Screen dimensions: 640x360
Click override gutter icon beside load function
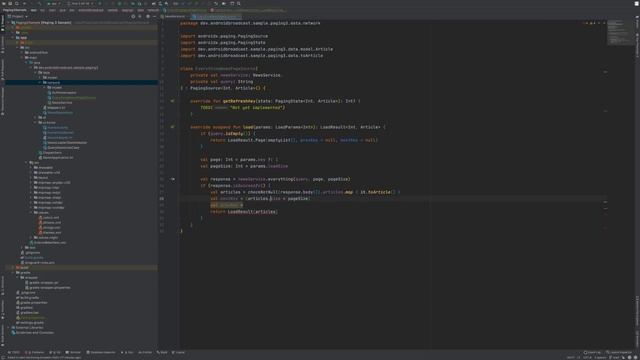tap(173, 127)
